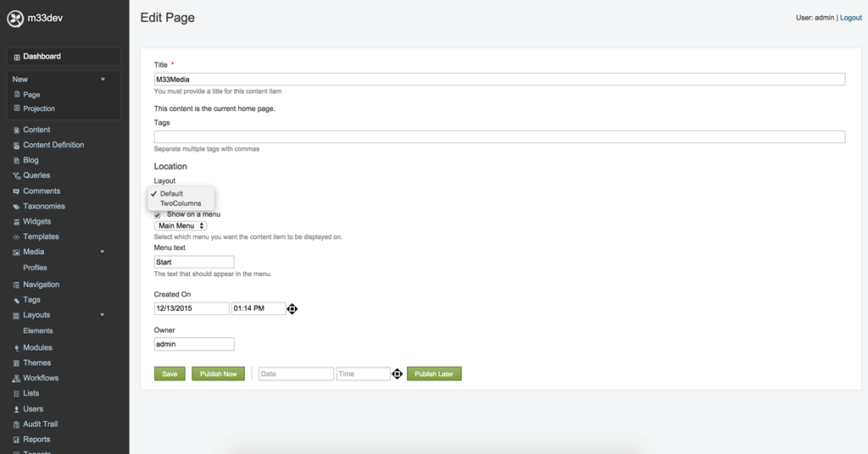The height and width of the screenshot is (454, 868).
Task: Click the Comments speech bubble icon
Action: click(x=16, y=191)
